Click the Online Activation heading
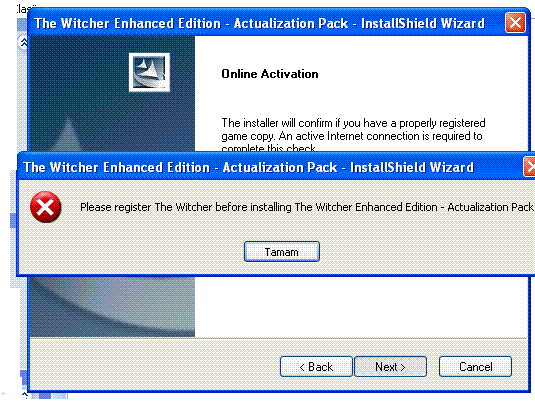Image resolution: width=535 pixels, height=401 pixels. pos(270,74)
